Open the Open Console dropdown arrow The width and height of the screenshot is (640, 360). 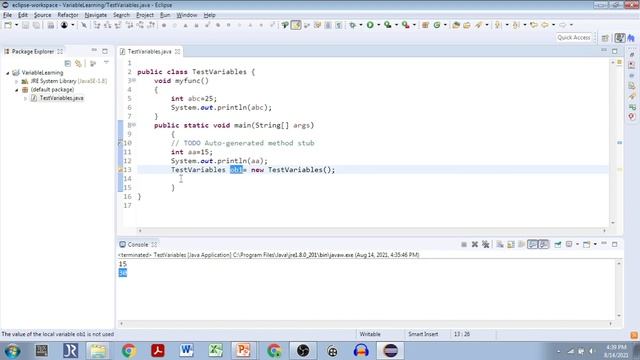point(595,244)
